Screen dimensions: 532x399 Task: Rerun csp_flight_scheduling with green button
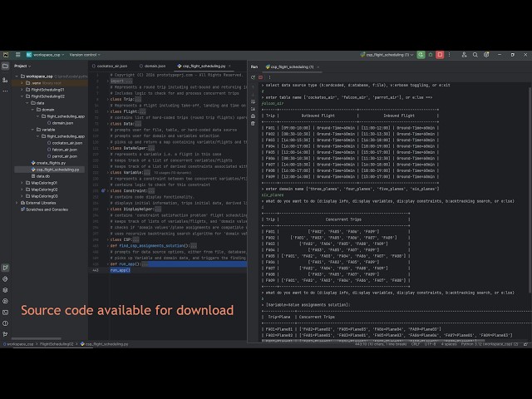[x=421, y=55]
